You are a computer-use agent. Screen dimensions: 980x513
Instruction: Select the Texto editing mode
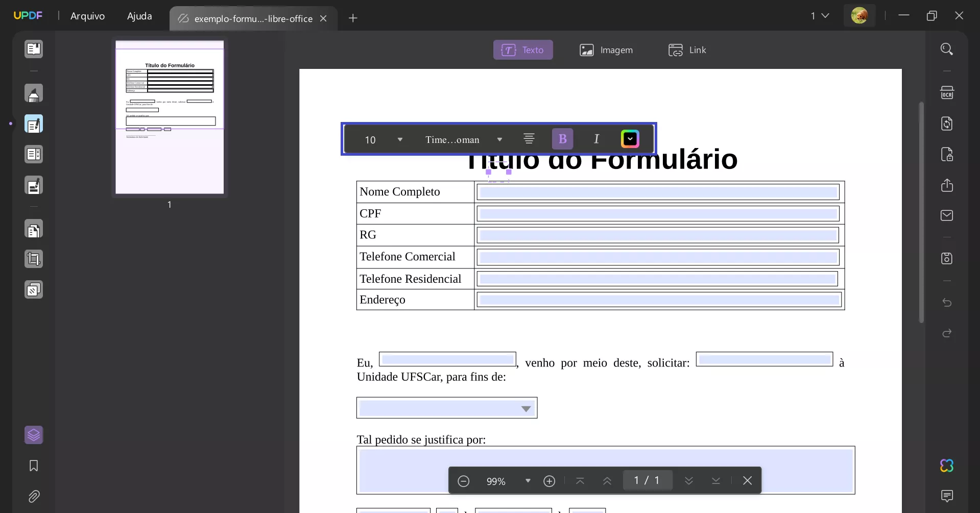[x=523, y=50]
